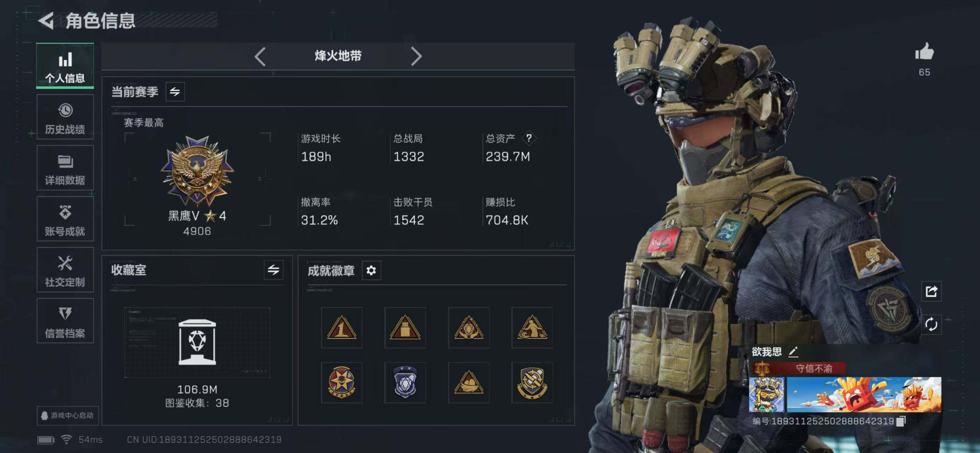Switch to the 历史战绩 tab
980x453 pixels.
65,117
